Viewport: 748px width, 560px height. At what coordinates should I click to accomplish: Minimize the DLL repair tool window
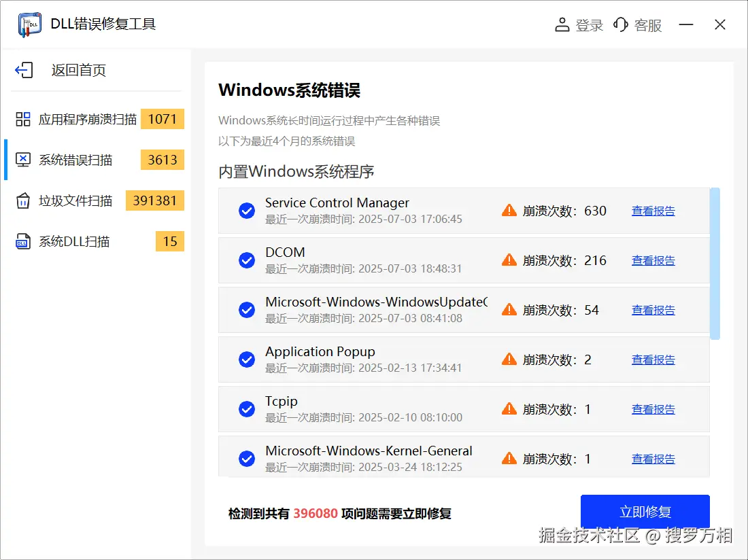pyautogui.click(x=686, y=24)
